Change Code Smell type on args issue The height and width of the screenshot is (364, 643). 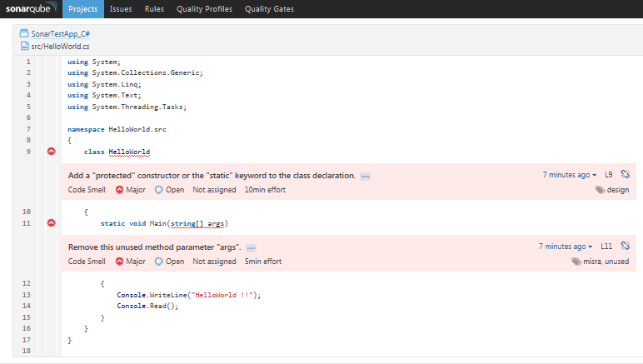point(87,262)
